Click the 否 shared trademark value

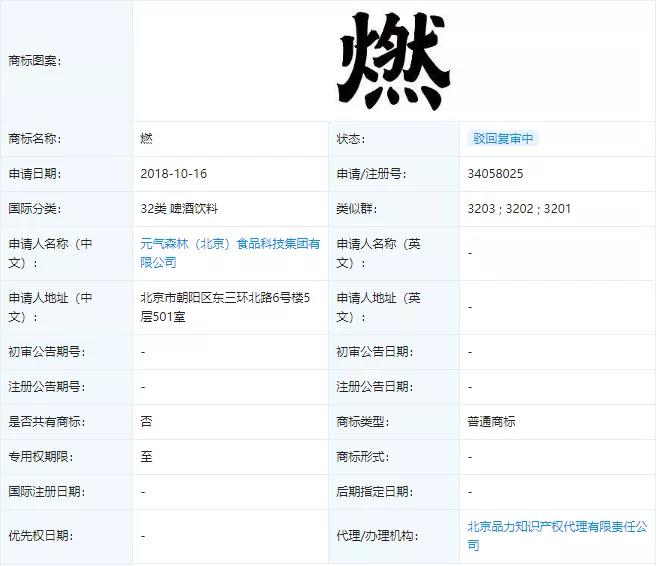coord(146,422)
